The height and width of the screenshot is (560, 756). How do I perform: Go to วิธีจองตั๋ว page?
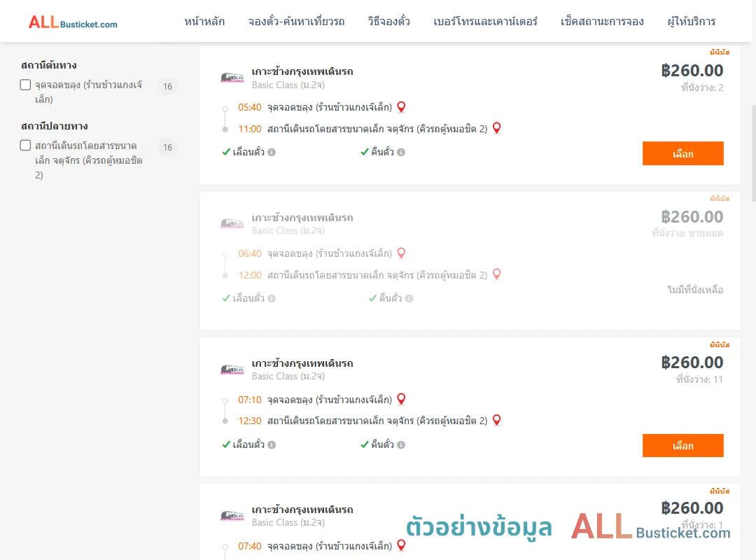388,21
